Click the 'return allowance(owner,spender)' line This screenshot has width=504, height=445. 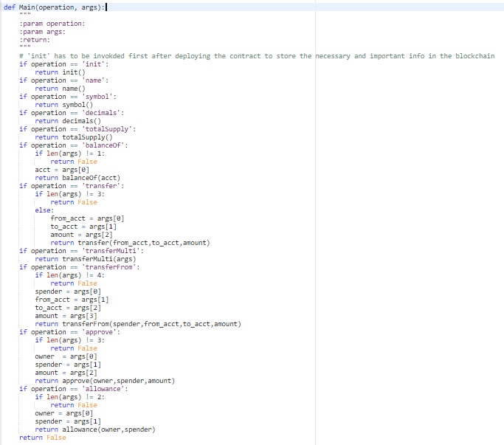click(95, 430)
